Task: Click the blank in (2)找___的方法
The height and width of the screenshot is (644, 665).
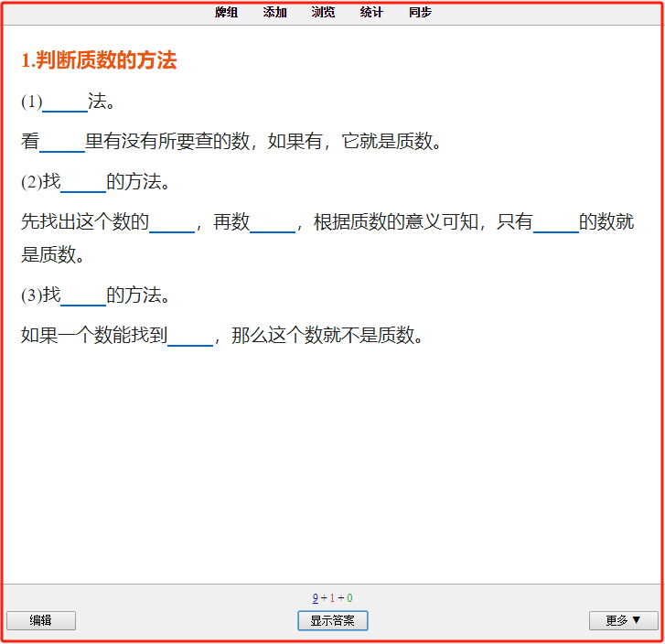Action: pyautogui.click(x=83, y=183)
